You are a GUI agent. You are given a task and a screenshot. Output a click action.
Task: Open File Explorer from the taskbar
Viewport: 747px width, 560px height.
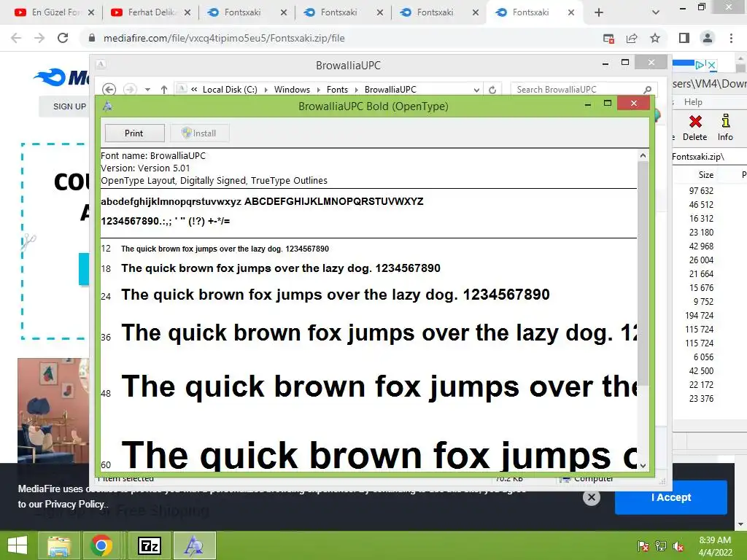tap(58, 545)
